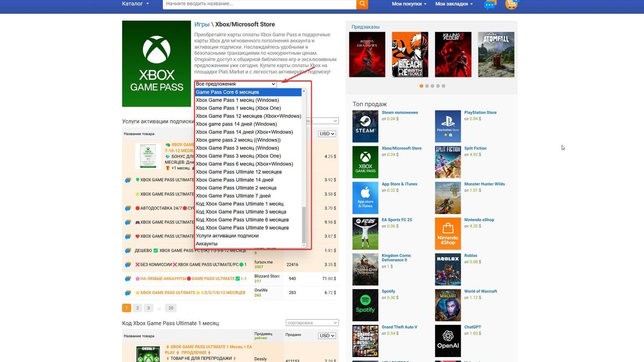
Task: Open the сортировка dropdown for Код Ultimate 1 месяц
Action: click(x=312, y=323)
